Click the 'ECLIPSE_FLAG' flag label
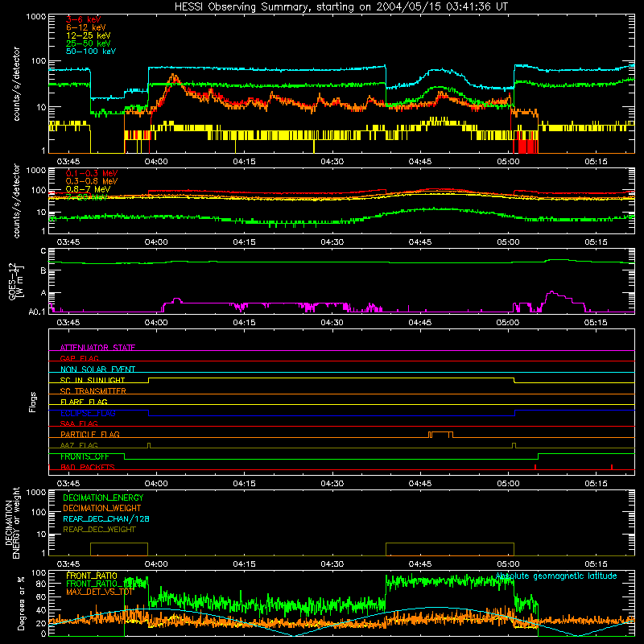 coord(88,413)
